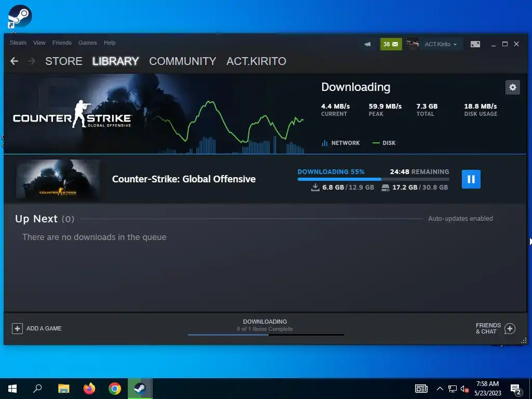Click the blue 55% download progress bar
Screen dimensions: 532x399
pyautogui.click(x=373, y=179)
